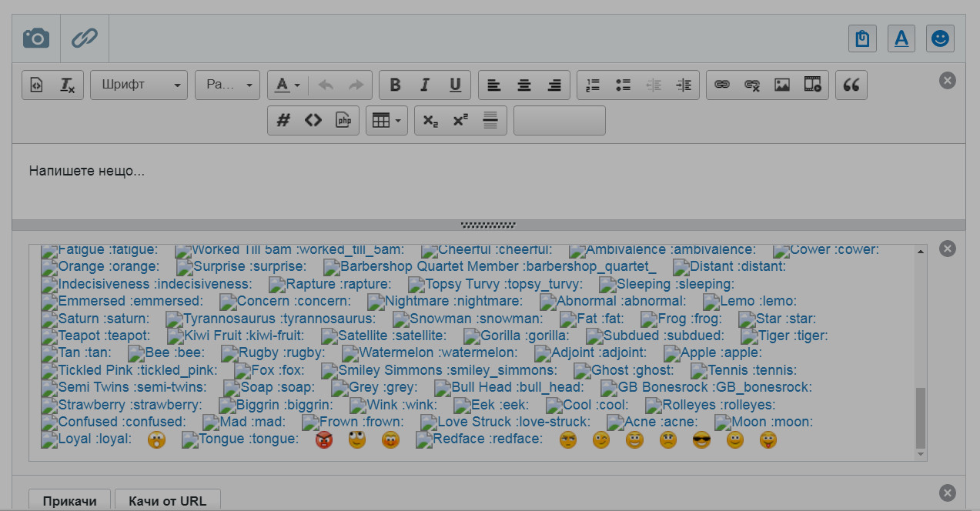Open the Шрифт font dropdown
The width and height of the screenshot is (980, 511).
(139, 85)
